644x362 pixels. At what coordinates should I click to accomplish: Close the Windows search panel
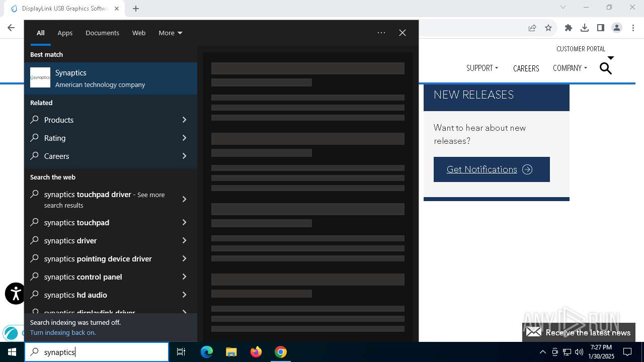(403, 33)
